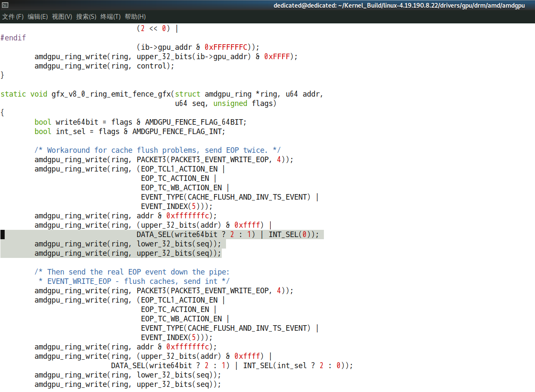Click function name gfx_v8_0_ring_emit_fence_gfx
The width and height of the screenshot is (535, 392).
click(111, 94)
